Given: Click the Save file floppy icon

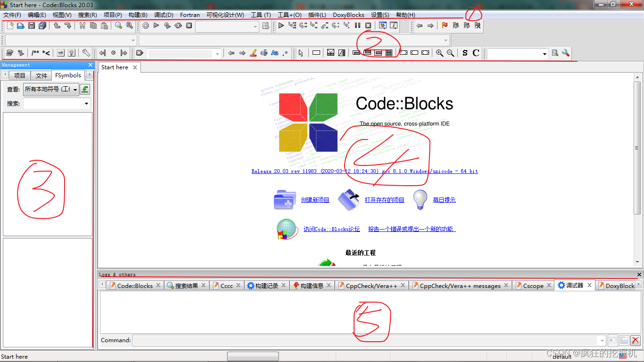Looking at the screenshot, I should point(32,25).
